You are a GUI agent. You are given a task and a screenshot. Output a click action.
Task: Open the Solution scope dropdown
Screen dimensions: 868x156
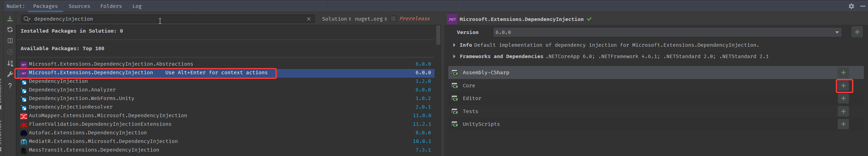(336, 19)
